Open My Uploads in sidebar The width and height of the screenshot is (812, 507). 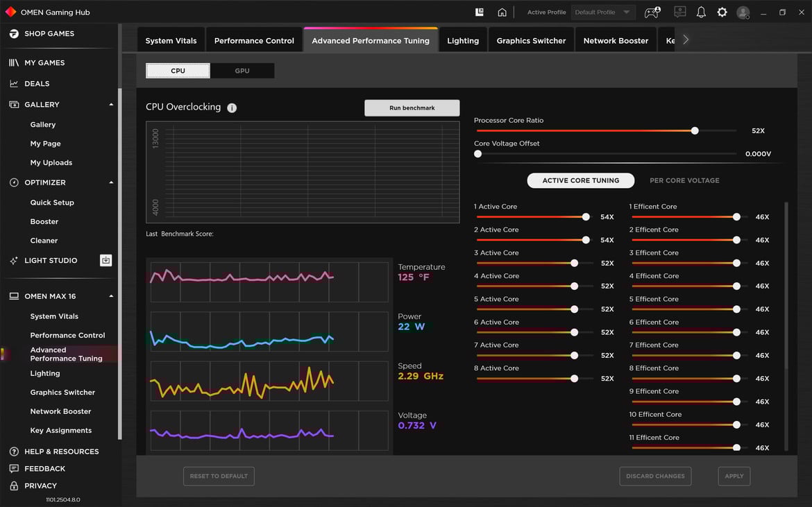[x=51, y=162]
